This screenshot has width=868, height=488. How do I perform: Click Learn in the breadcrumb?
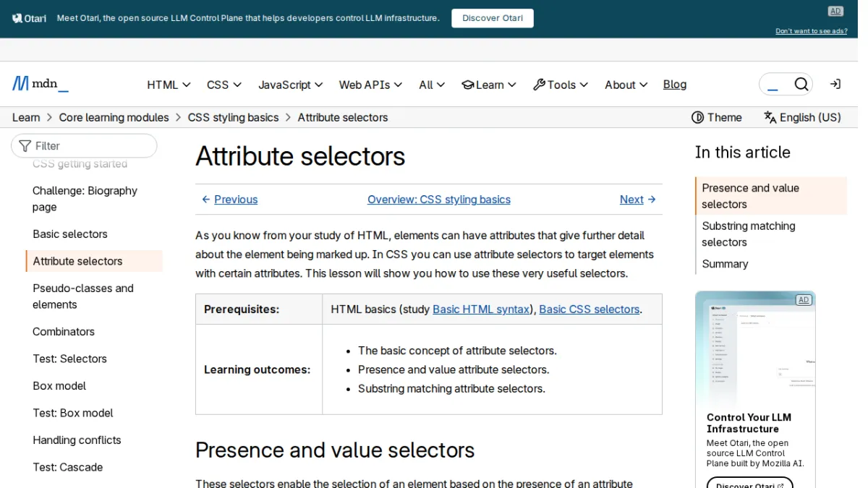(x=26, y=117)
